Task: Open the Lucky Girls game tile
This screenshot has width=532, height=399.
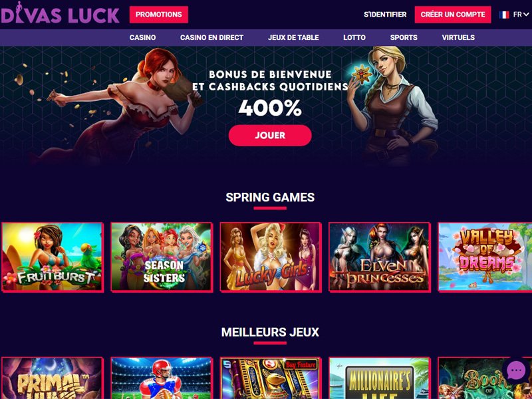Action: coord(271,257)
